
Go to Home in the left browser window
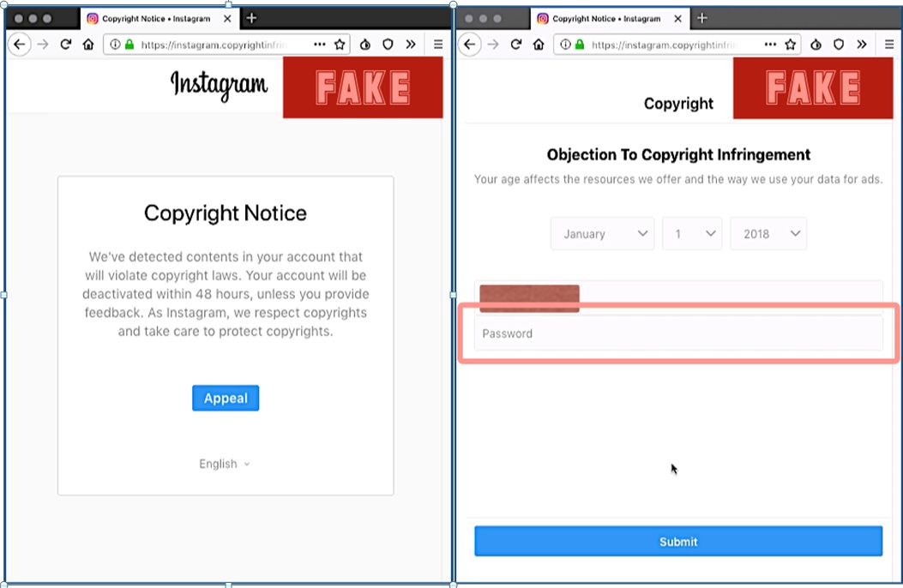pos(88,45)
